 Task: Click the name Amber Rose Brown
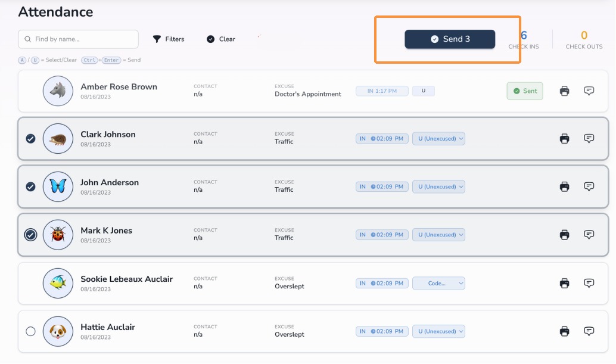[x=119, y=87]
